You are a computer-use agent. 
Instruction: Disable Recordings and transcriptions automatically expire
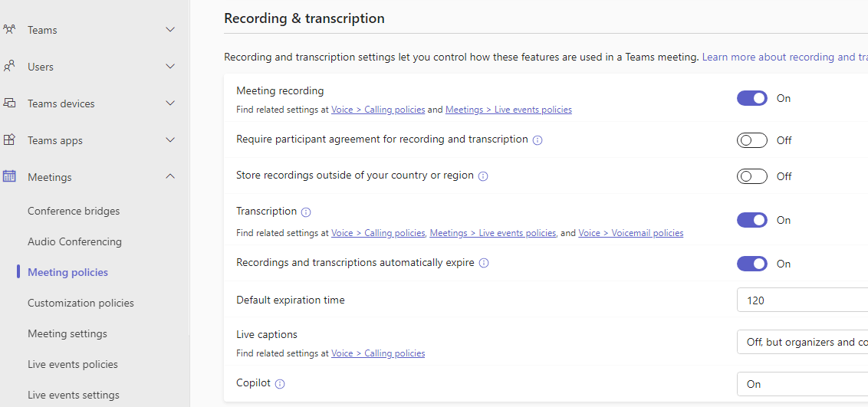[x=751, y=264]
